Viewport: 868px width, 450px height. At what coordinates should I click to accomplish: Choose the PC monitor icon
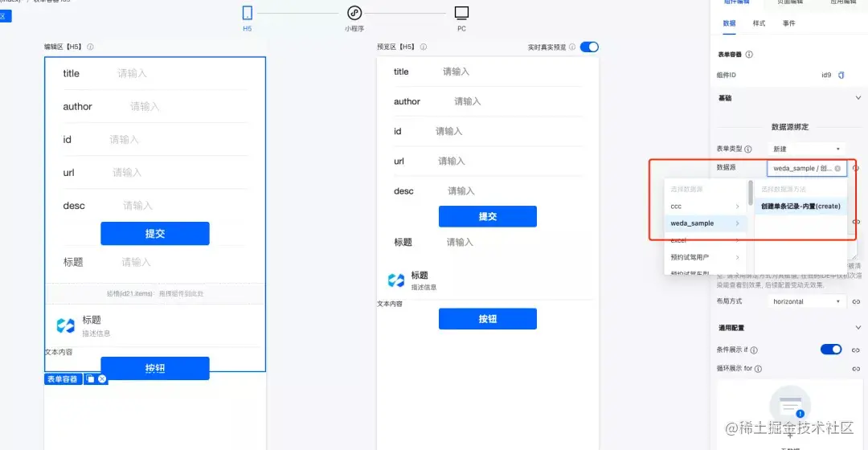[461, 13]
